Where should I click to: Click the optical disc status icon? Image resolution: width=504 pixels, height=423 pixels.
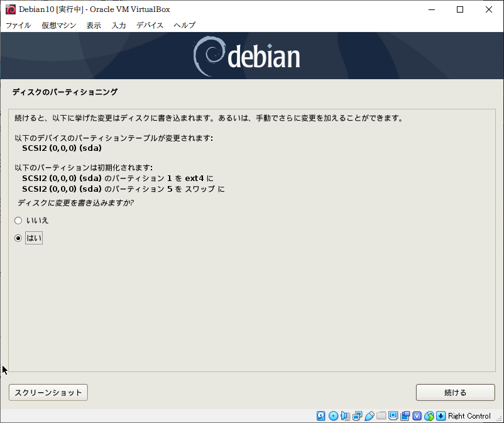pos(333,415)
